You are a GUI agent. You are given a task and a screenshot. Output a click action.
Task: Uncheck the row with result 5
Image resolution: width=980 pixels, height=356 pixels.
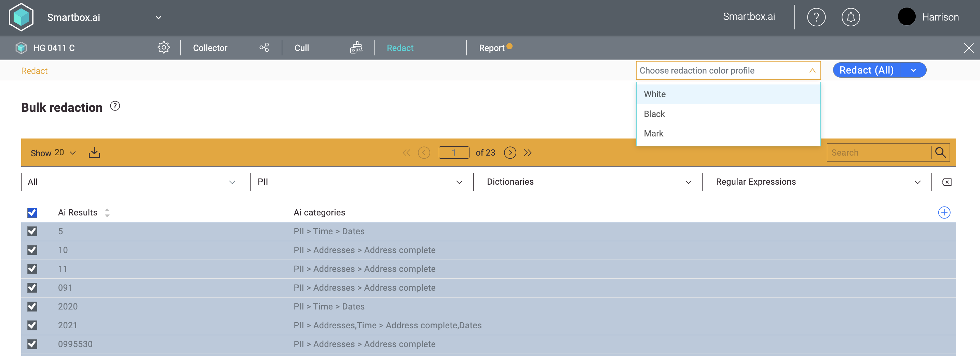(32, 231)
